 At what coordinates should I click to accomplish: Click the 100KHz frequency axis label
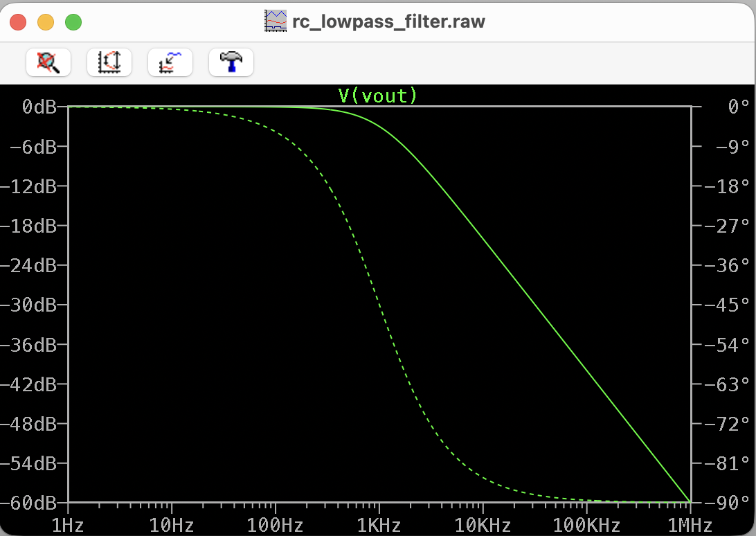click(x=586, y=525)
